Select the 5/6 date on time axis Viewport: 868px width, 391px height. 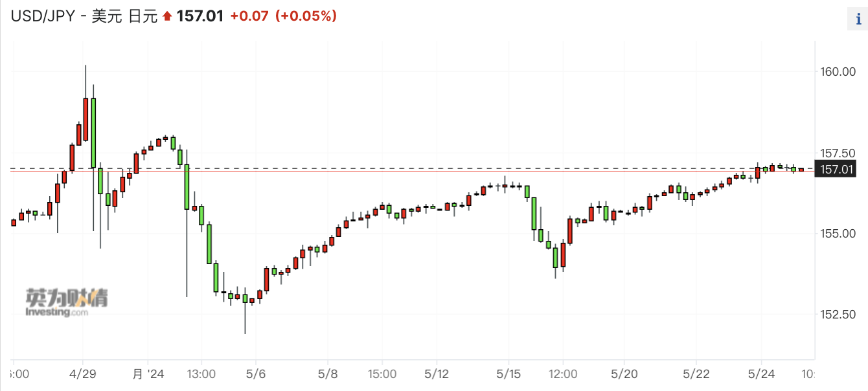[x=256, y=374]
